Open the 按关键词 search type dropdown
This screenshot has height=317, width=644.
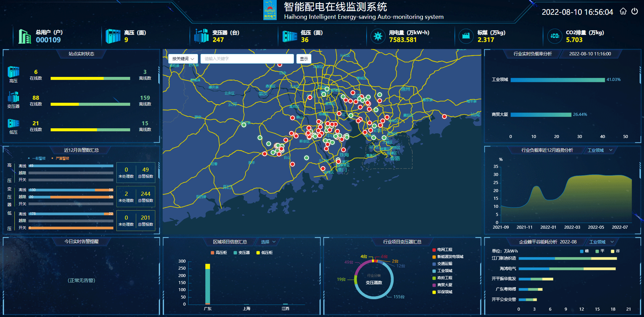[183, 59]
